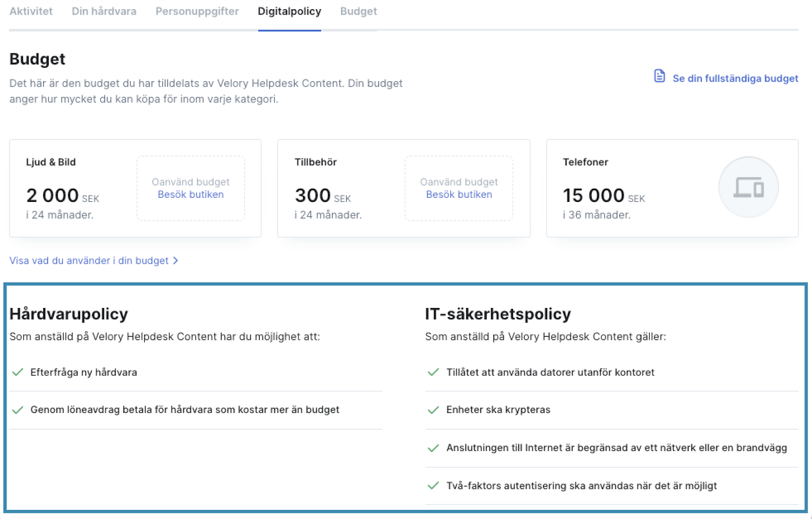Click checkmark next to Enheter ska krypteras
812x519 pixels.
click(433, 410)
